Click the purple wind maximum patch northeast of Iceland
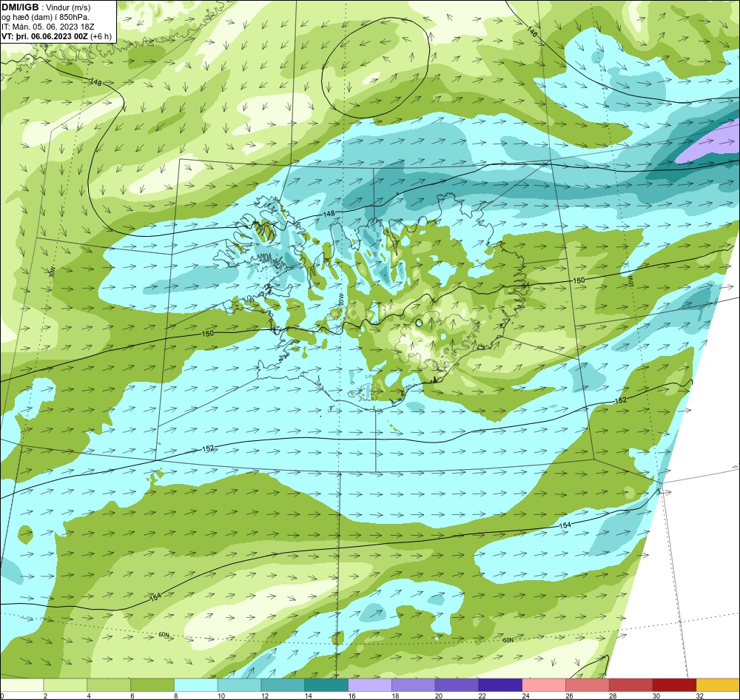 [710, 142]
